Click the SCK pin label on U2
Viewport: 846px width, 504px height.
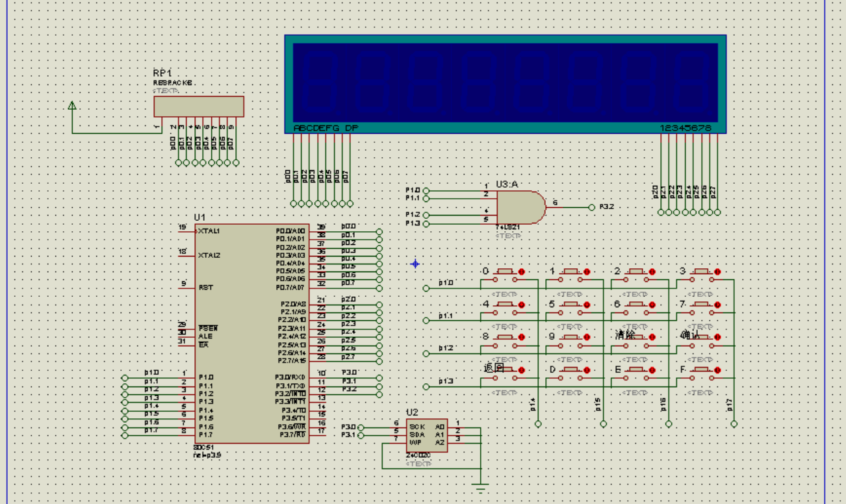click(417, 427)
